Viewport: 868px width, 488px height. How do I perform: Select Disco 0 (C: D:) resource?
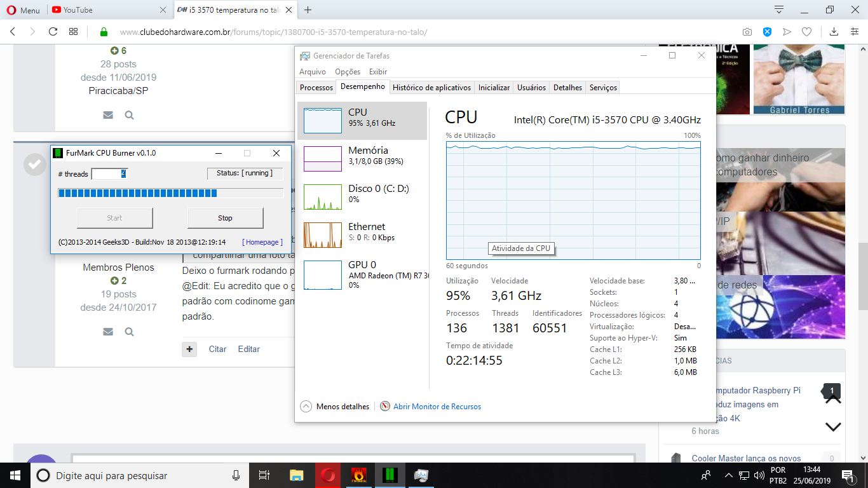point(362,197)
